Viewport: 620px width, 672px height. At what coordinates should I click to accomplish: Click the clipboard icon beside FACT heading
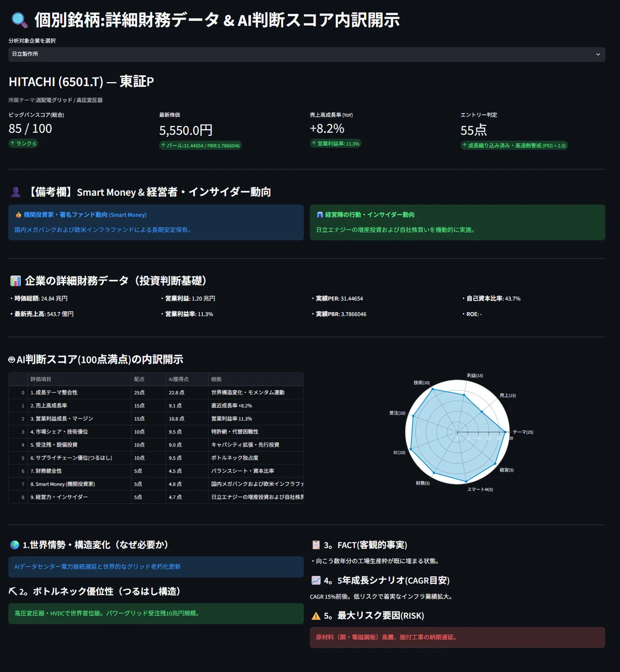pyautogui.click(x=316, y=545)
